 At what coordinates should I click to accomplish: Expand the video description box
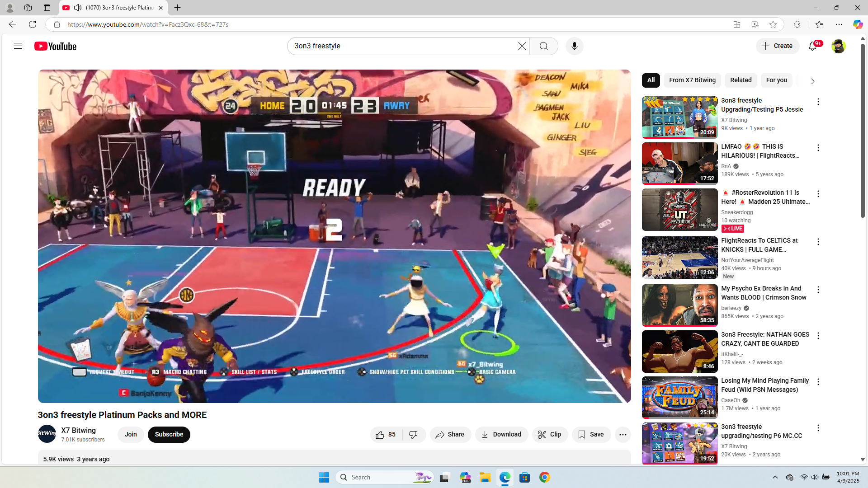coord(334,457)
